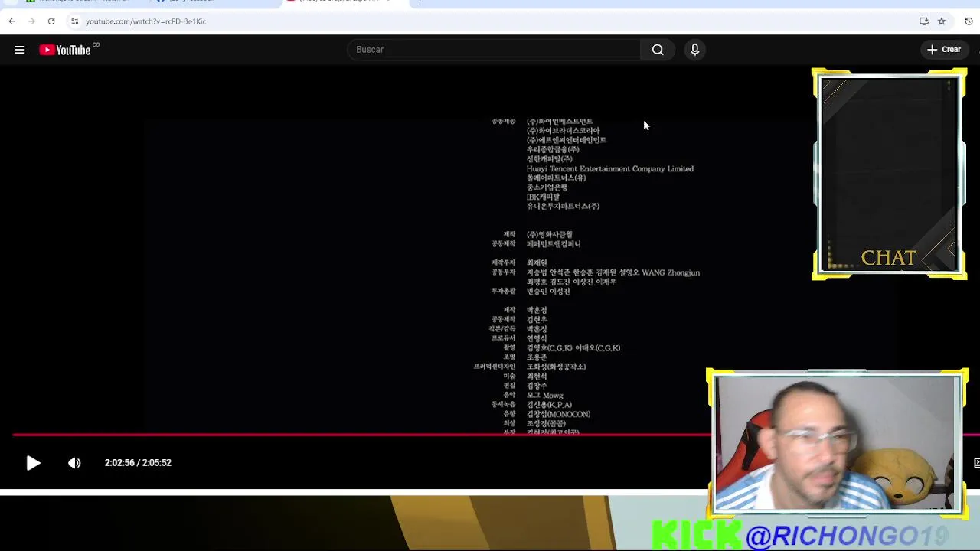Click the Mowg credit text
980x551 pixels.
pos(553,396)
